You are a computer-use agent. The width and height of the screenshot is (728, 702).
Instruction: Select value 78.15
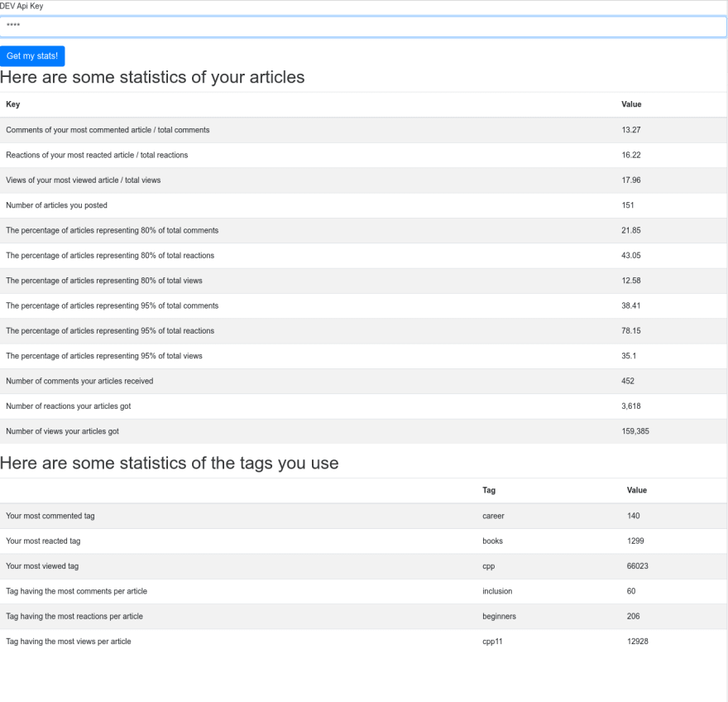(631, 331)
